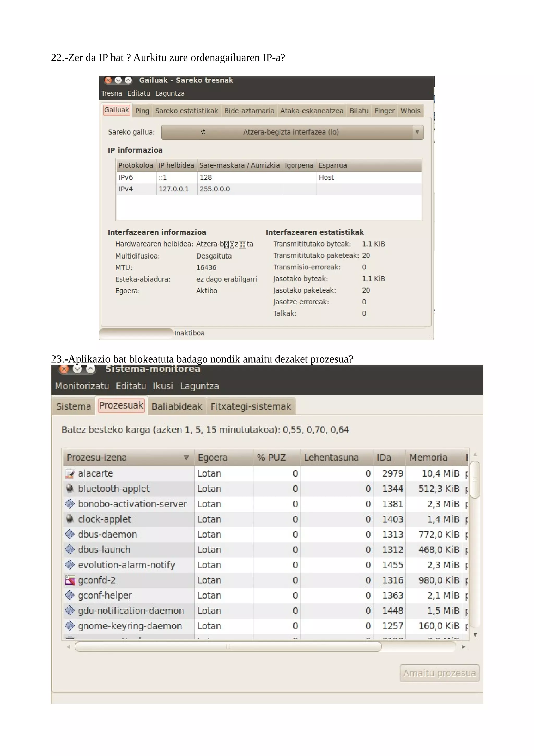The image size is (534, 756).
Task: Click the Sare-maskara / Aurrizkia column header
Action: tap(240, 165)
